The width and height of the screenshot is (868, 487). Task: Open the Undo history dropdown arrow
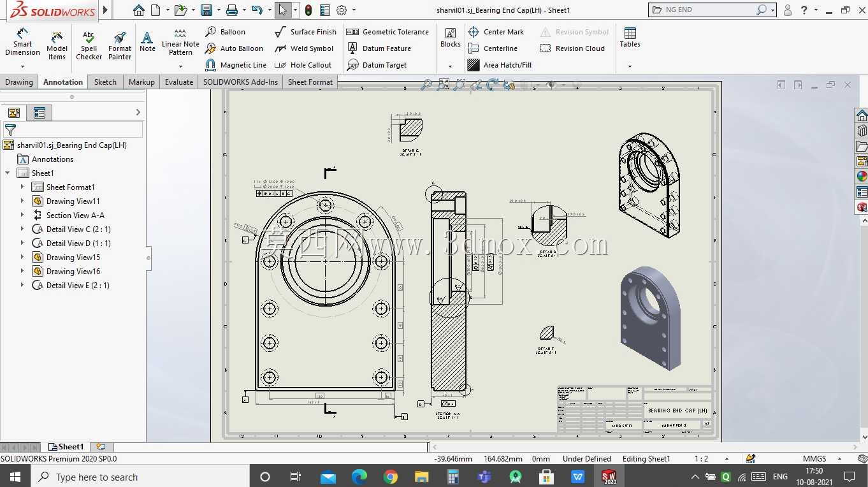pyautogui.click(x=269, y=10)
